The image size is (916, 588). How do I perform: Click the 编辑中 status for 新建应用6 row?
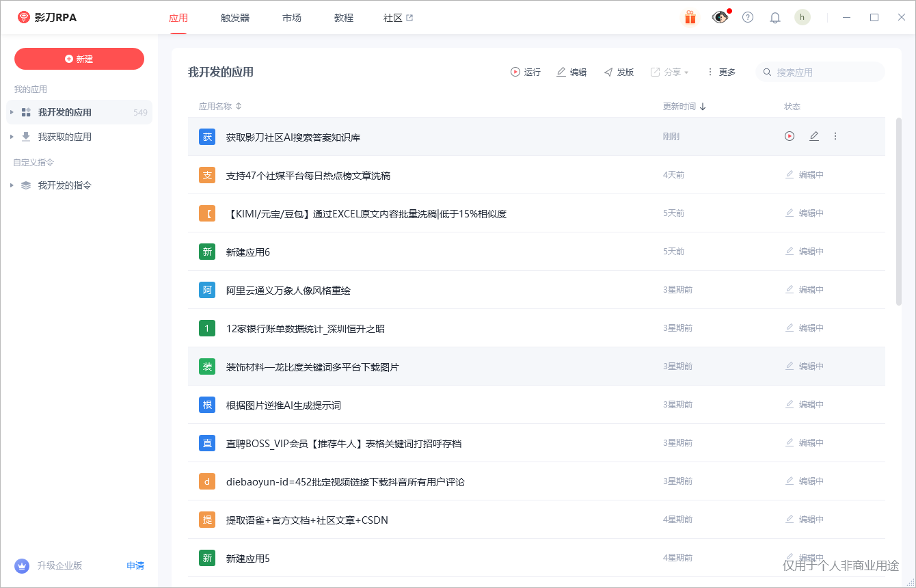[x=805, y=252]
